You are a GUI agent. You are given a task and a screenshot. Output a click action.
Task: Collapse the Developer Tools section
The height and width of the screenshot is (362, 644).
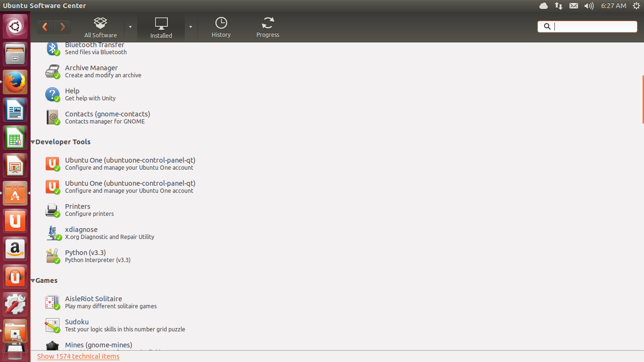click(33, 141)
